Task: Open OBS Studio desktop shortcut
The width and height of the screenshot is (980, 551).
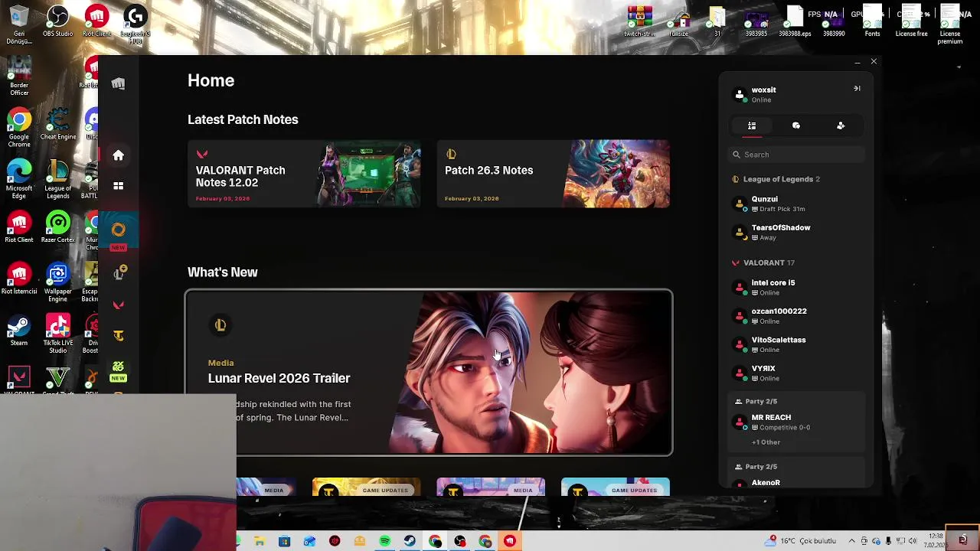Action: tap(57, 21)
